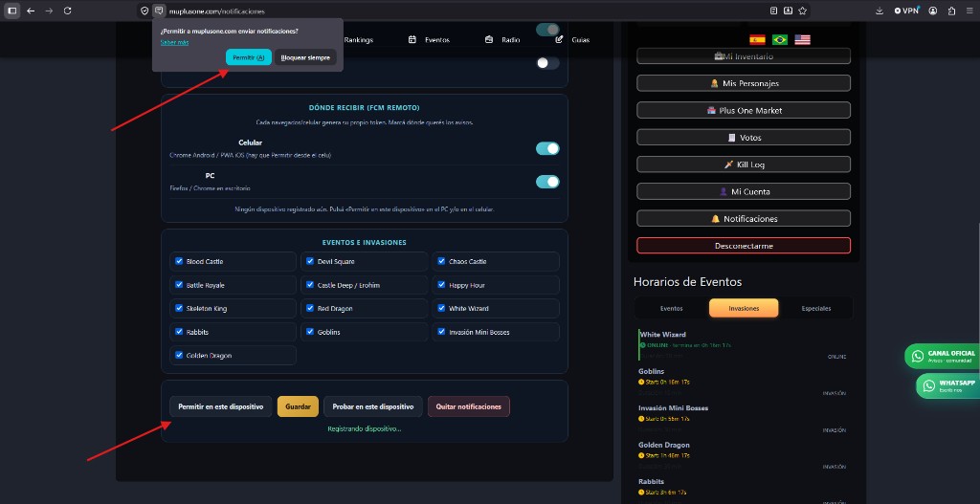Image resolution: width=980 pixels, height=504 pixels.
Task: Uncheck the Chaos Castle checkbox
Action: (442, 261)
